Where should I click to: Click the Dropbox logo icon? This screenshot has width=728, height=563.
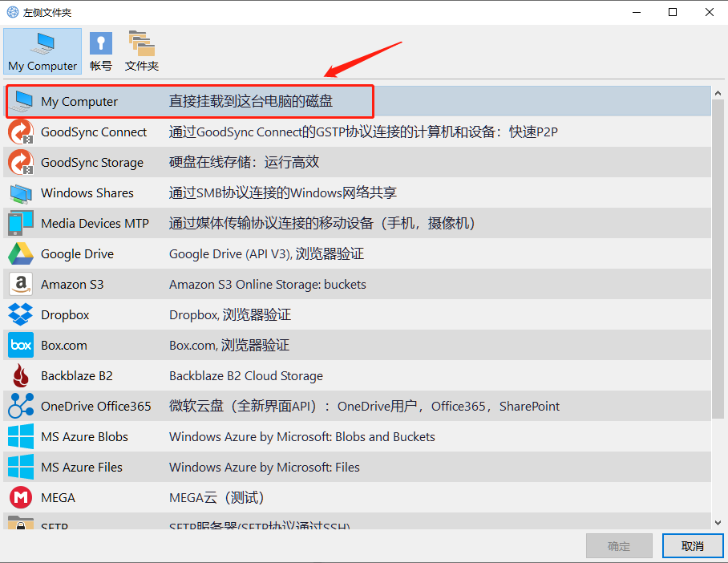[x=21, y=314]
